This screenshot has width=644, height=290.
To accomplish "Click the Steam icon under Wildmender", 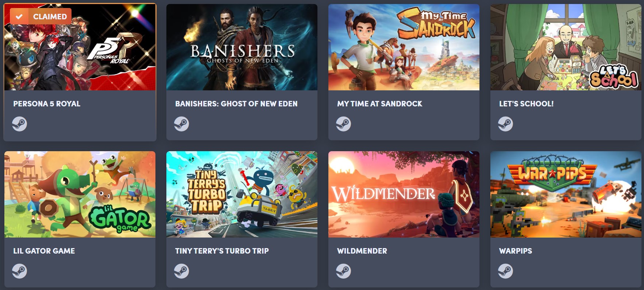I will pyautogui.click(x=343, y=271).
